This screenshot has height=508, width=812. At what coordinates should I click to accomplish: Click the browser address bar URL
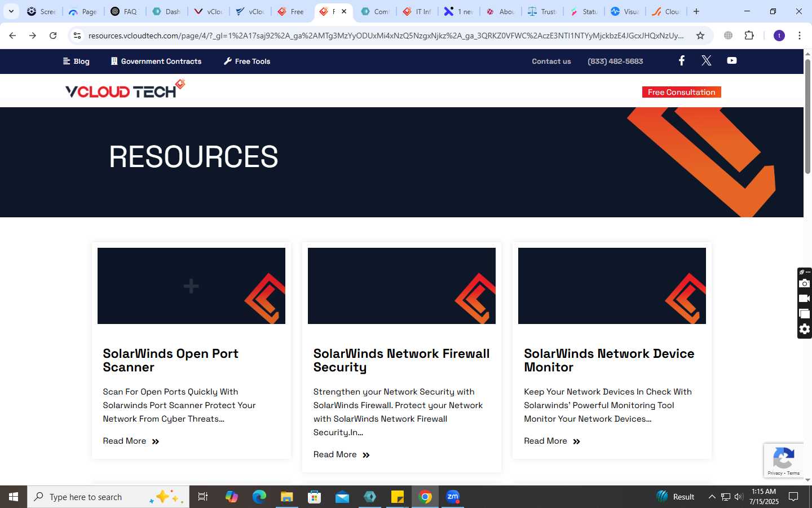coord(386,36)
